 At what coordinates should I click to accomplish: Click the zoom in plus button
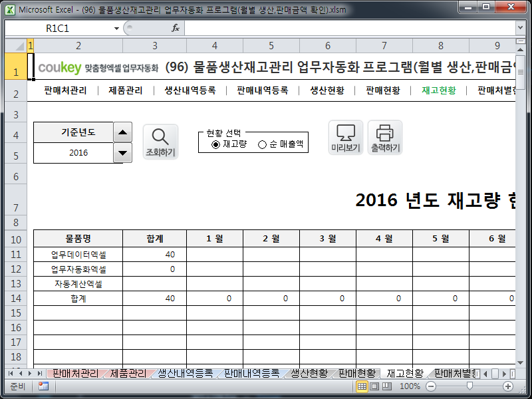(508, 386)
